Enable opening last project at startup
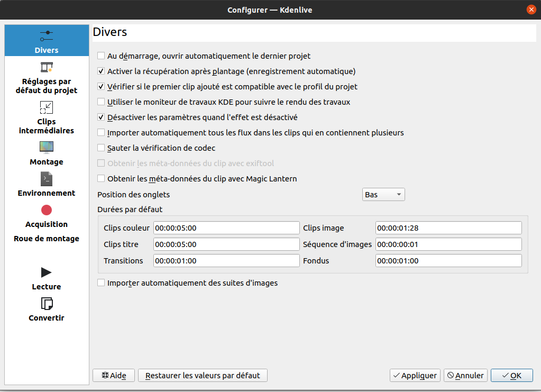Image resolution: width=541 pixels, height=392 pixels. (101, 56)
